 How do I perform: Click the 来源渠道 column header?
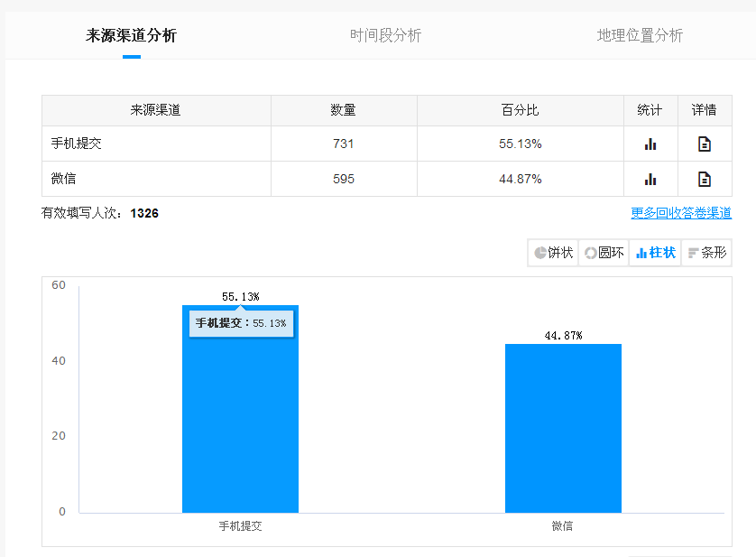click(x=156, y=110)
